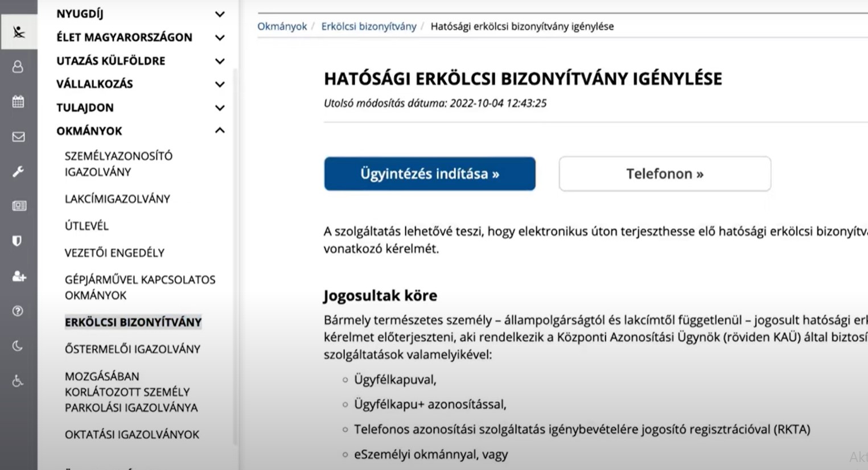Click the wheelchair accessibility icon
The width and height of the screenshot is (868, 470).
pyautogui.click(x=18, y=381)
